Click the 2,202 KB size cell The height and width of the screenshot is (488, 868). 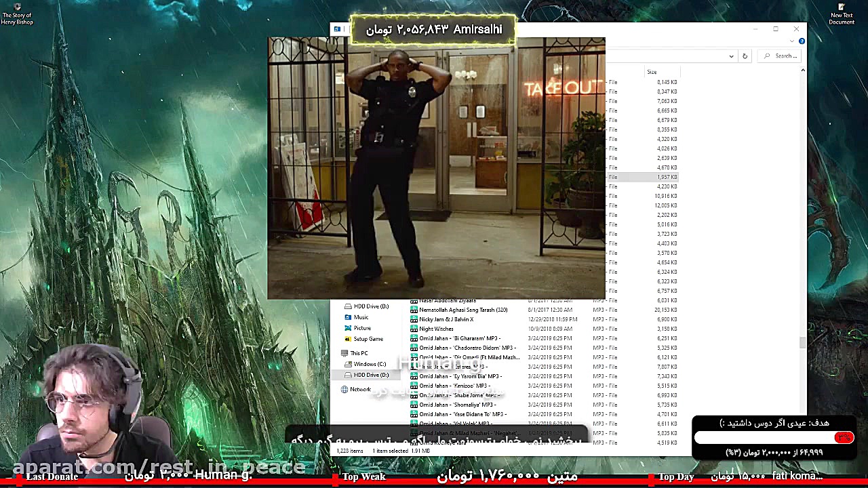[x=667, y=215]
